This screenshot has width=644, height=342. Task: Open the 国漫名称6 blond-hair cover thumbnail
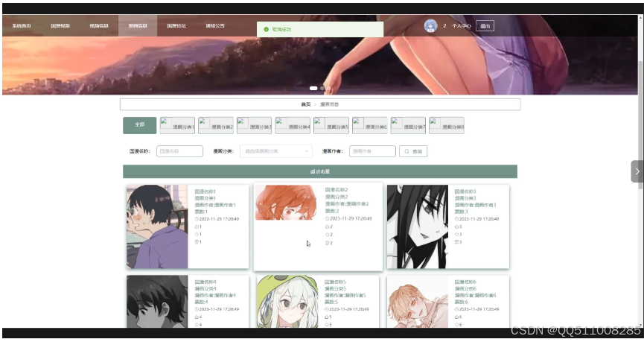418,302
